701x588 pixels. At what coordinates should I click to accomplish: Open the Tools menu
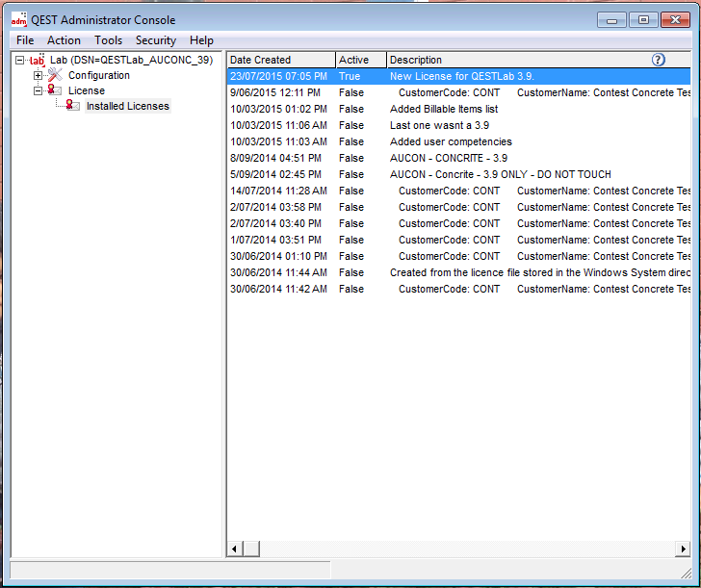[x=108, y=40]
